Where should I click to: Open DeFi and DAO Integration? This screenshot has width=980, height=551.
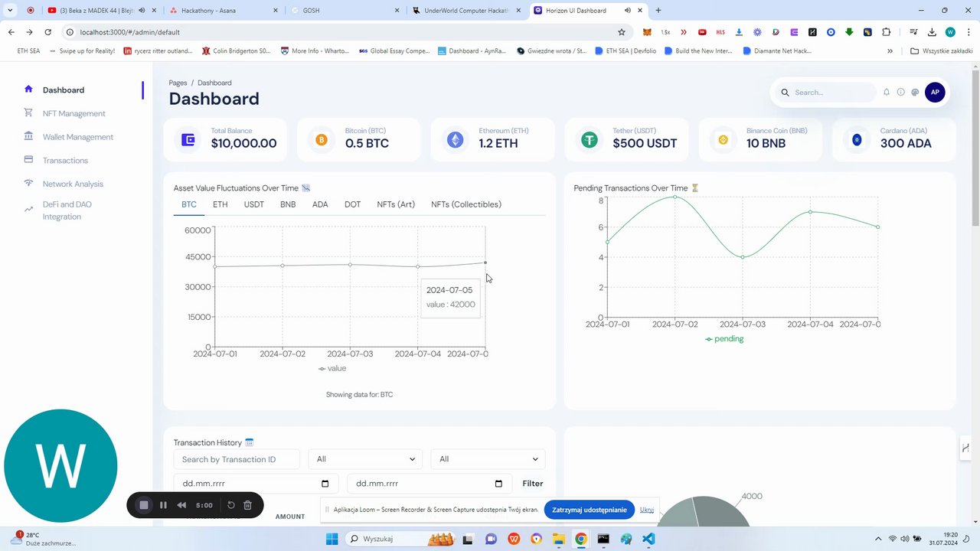point(67,210)
